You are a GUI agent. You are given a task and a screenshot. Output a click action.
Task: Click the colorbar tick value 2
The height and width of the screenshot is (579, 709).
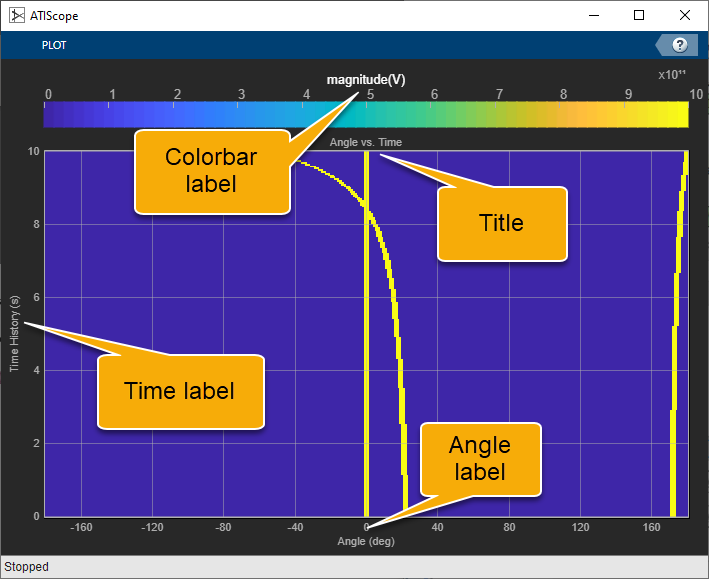177,94
